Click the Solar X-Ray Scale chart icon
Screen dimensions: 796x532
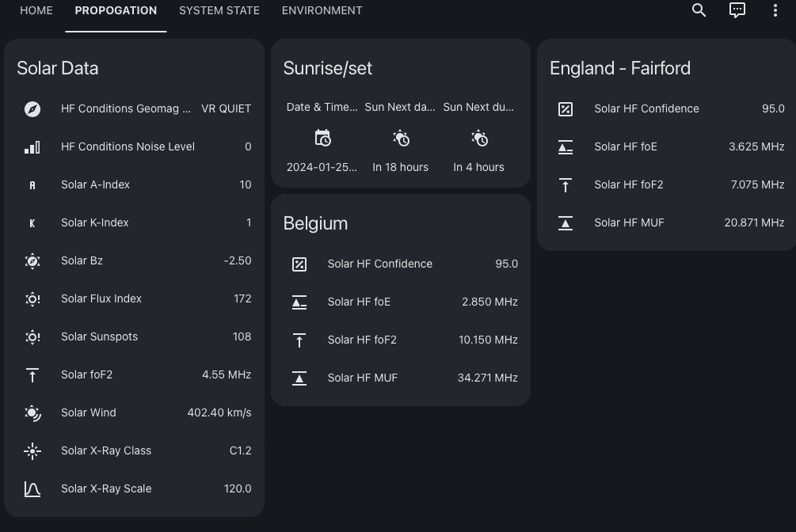click(x=32, y=488)
